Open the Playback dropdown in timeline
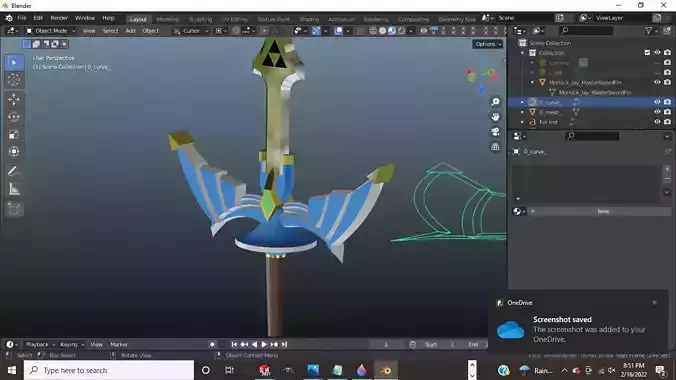676x380 pixels. pos(40,344)
